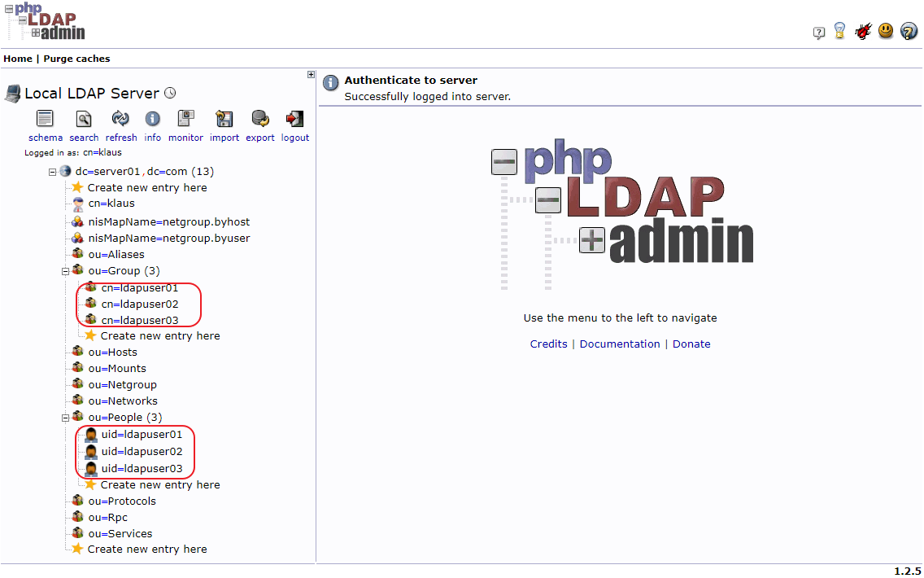Select nisMapName=netgroup.byhost entry

pos(169,221)
